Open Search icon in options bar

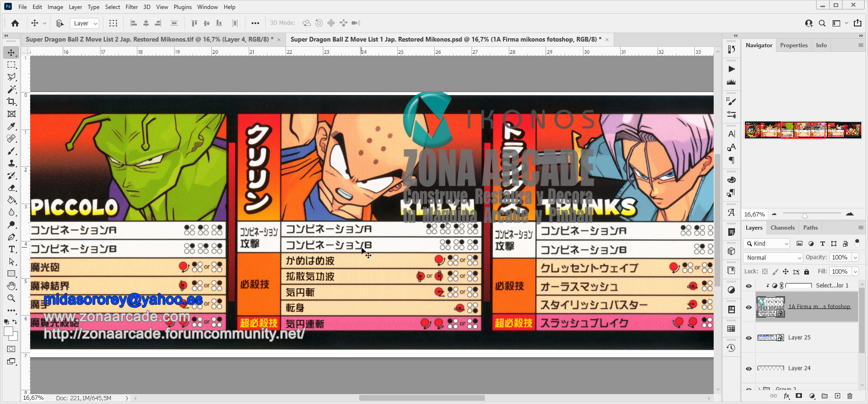click(x=822, y=23)
